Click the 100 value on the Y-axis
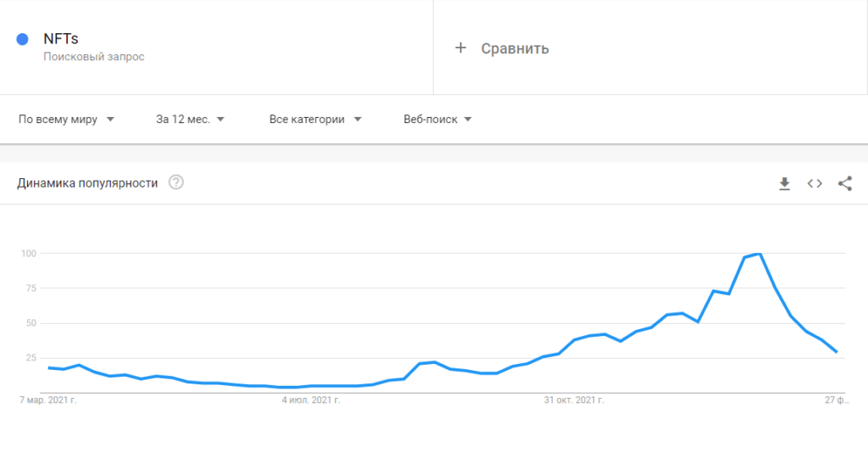 tap(29, 254)
